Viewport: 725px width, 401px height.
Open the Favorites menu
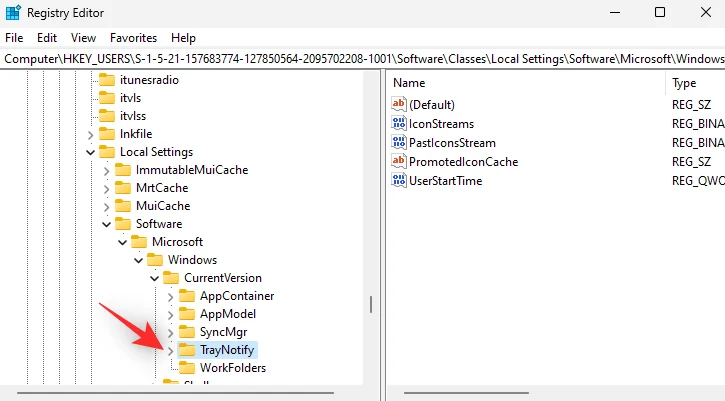[x=133, y=37]
